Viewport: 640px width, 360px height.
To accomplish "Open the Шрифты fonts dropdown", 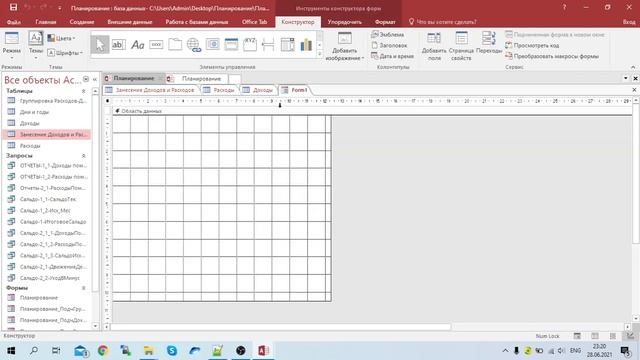I will point(65,53).
